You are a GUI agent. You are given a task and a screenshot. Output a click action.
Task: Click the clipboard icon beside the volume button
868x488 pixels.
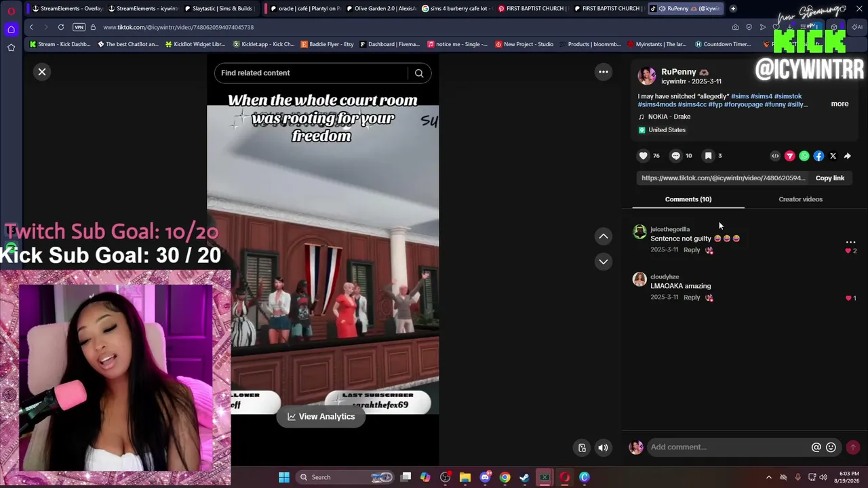coord(582,448)
